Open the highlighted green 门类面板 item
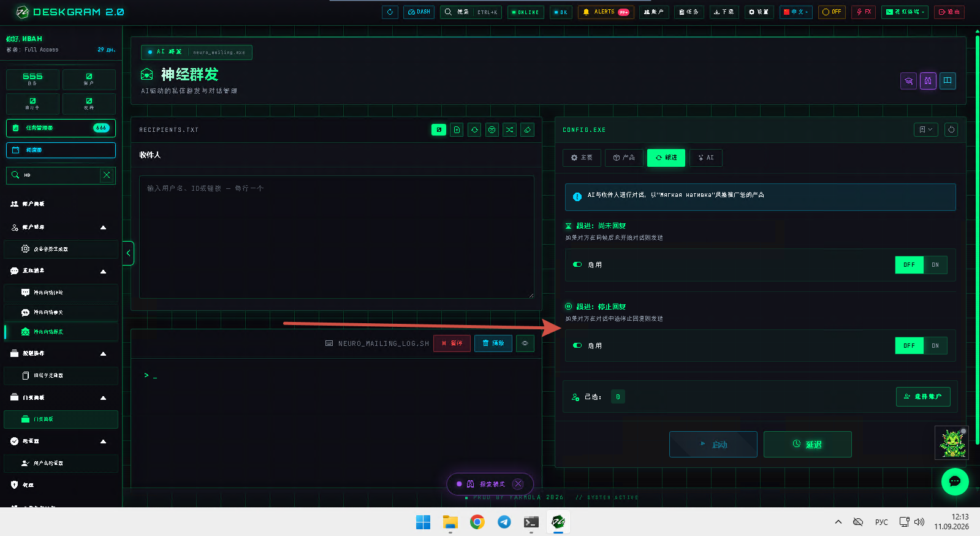The image size is (980, 536). (61, 419)
